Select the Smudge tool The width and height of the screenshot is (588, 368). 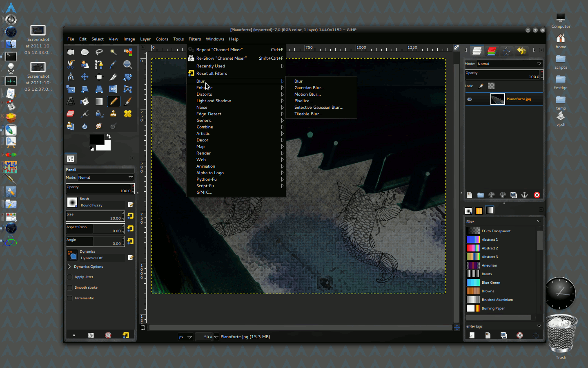point(99,126)
